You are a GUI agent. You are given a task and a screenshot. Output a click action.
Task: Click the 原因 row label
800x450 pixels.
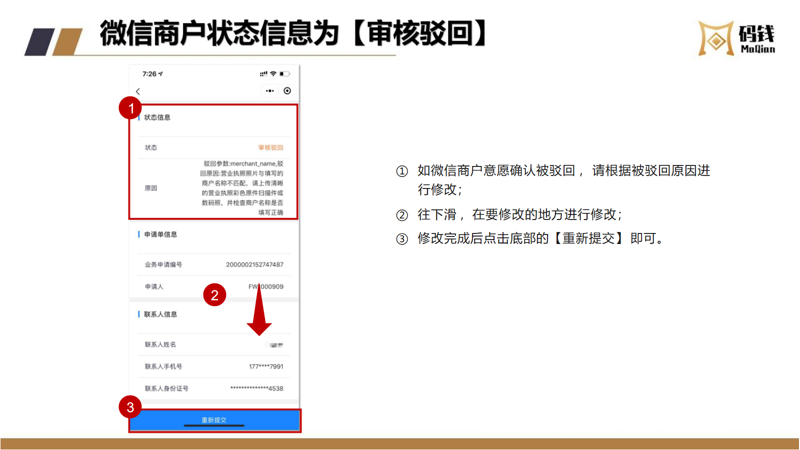(151, 188)
